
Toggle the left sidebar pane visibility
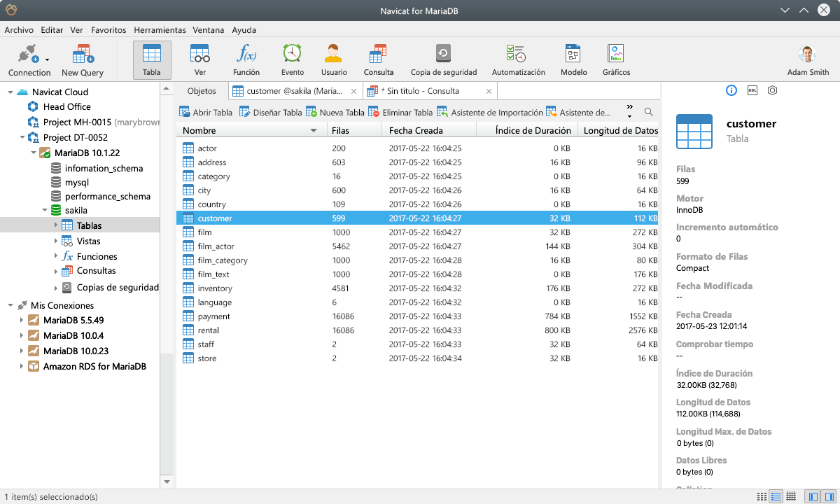pos(813,496)
